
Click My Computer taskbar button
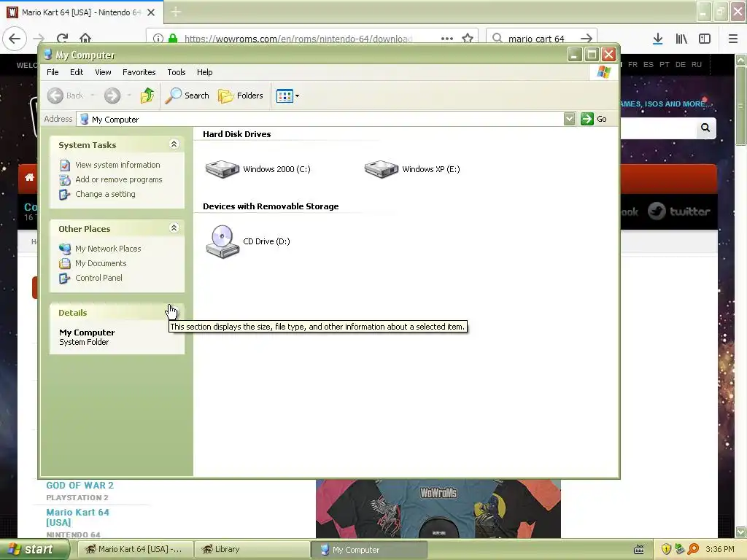coord(369,550)
